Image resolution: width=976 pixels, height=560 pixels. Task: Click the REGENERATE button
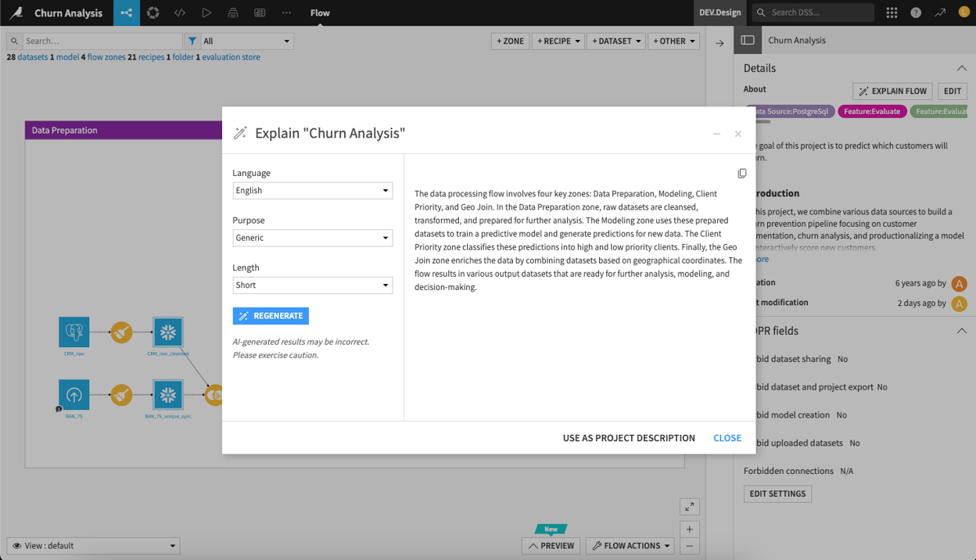click(x=270, y=316)
